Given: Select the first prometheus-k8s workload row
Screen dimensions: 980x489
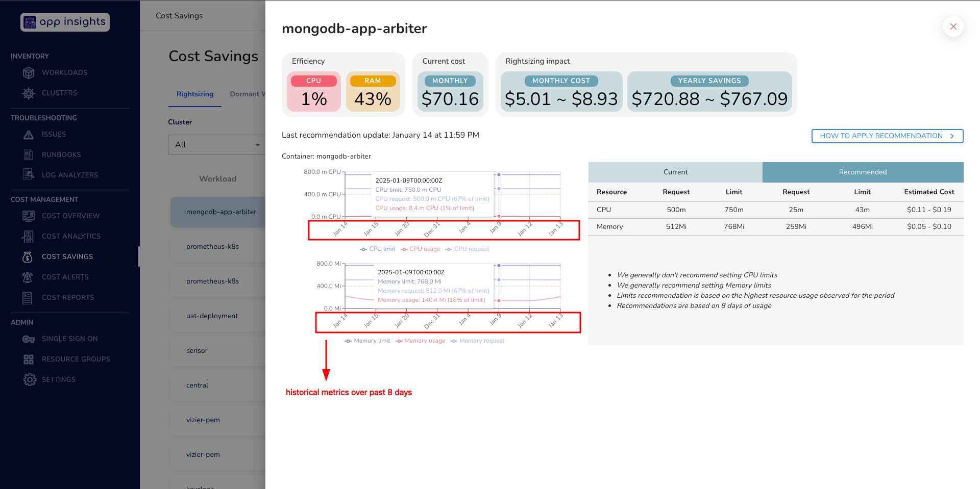Looking at the screenshot, I should click(x=218, y=247).
